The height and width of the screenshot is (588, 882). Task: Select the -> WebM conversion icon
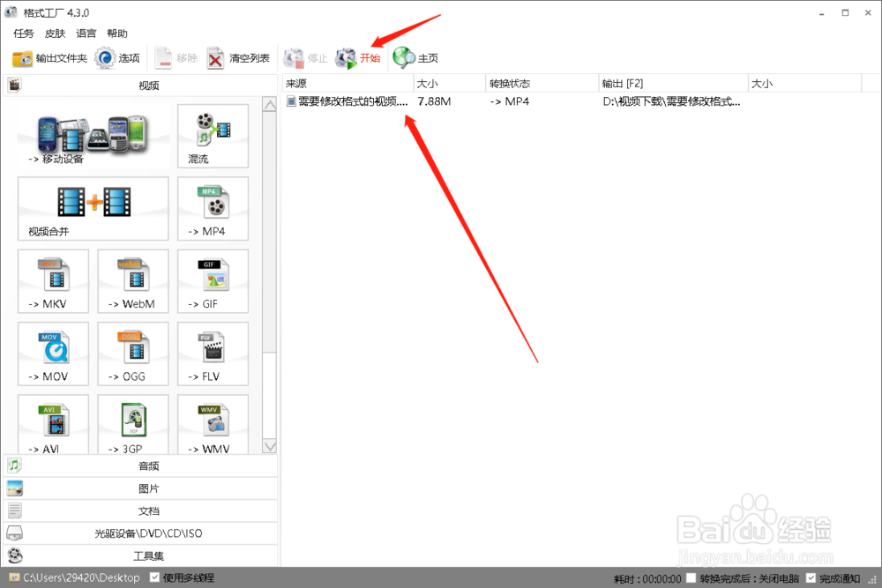tap(133, 281)
